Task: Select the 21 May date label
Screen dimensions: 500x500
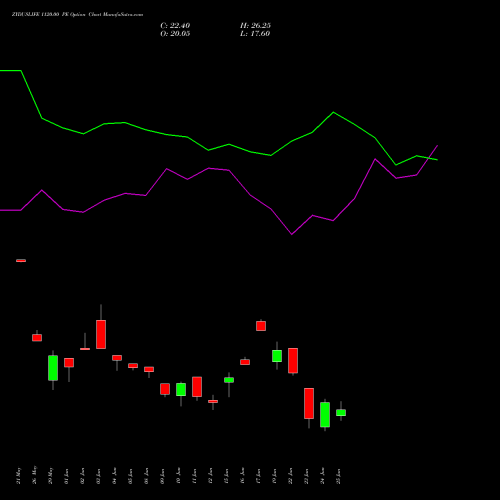Action: coord(19,476)
